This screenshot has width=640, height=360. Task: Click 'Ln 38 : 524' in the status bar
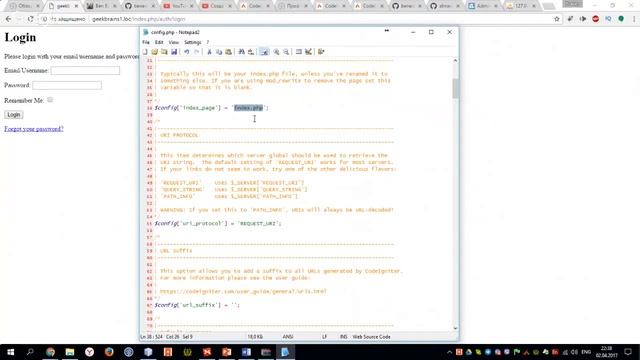[x=151, y=337]
